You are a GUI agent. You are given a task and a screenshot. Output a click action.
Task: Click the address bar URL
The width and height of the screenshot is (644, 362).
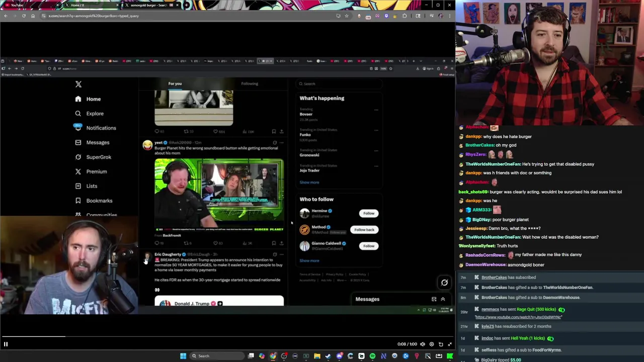pyautogui.click(x=94, y=16)
